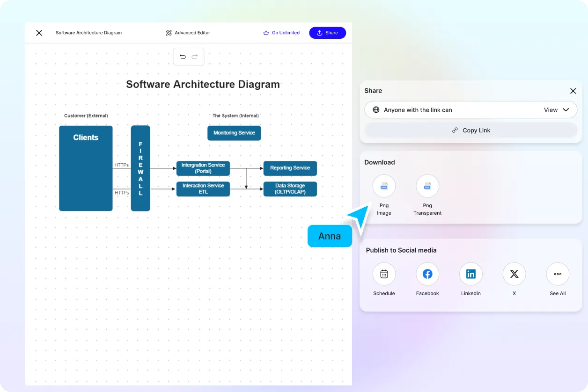Screen dimensions: 588x392
Task: Undo the last action
Action: [x=183, y=57]
